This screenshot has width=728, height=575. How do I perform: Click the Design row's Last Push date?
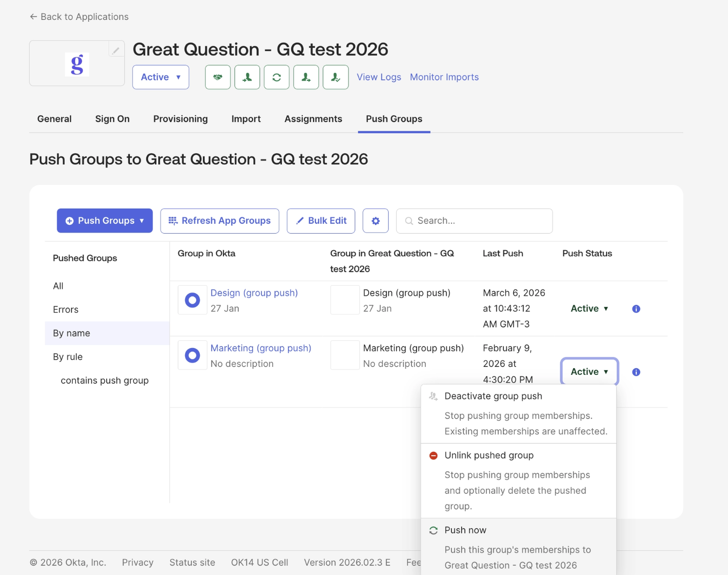[514, 309]
